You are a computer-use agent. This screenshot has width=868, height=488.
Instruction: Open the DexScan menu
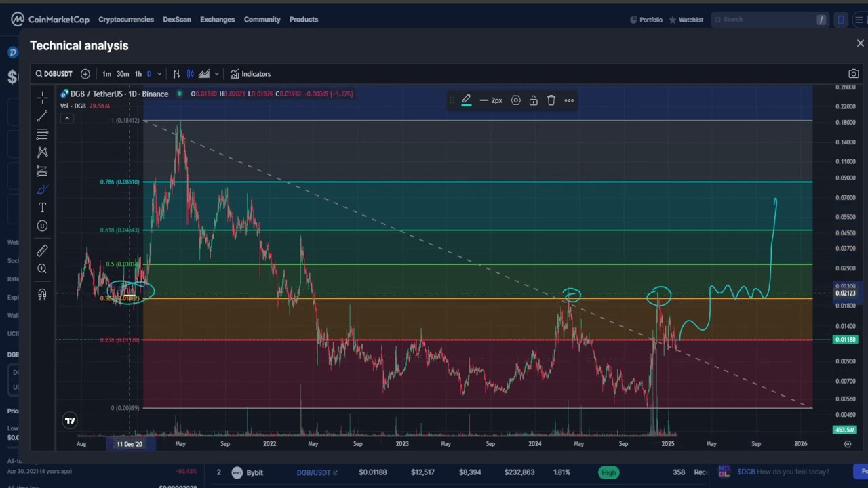coord(177,20)
